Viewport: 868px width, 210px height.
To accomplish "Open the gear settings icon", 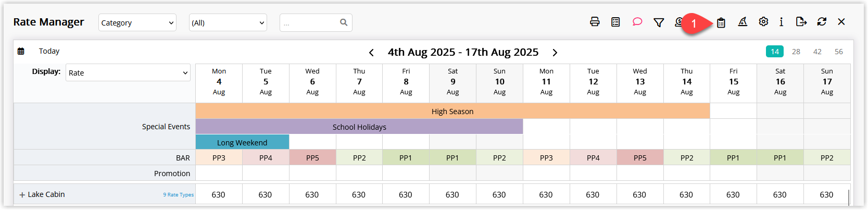I will click(763, 22).
